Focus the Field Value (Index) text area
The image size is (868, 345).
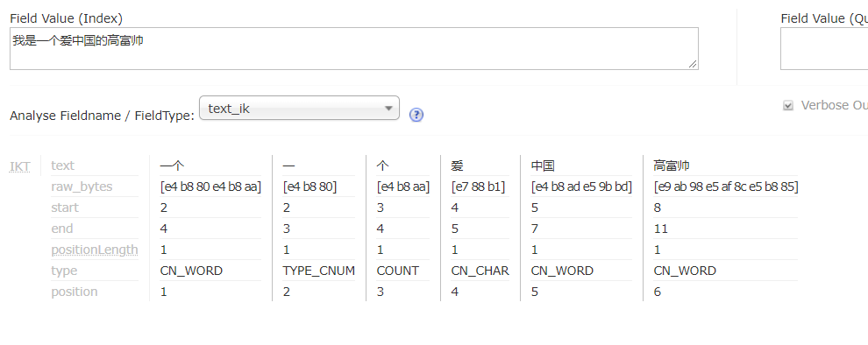coord(353,49)
